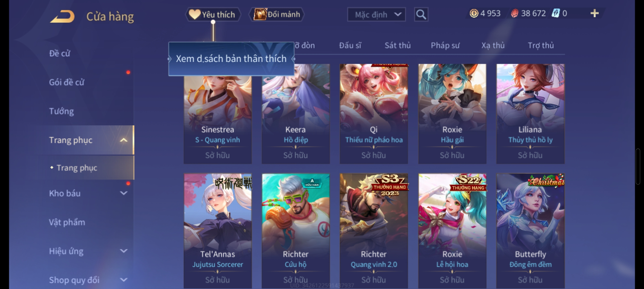Switch to the Sát thủ tab

pos(398,45)
